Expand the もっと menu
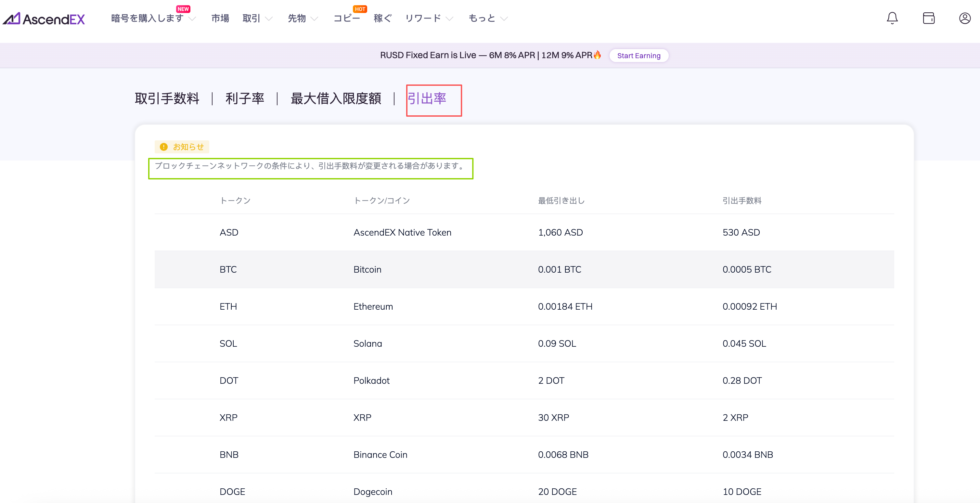Screen dimensions: 980x503 coord(504,19)
